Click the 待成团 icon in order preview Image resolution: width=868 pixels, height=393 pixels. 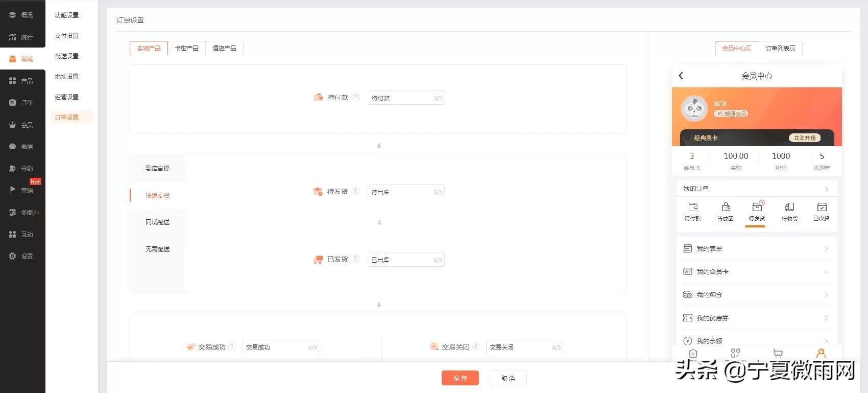coord(726,207)
